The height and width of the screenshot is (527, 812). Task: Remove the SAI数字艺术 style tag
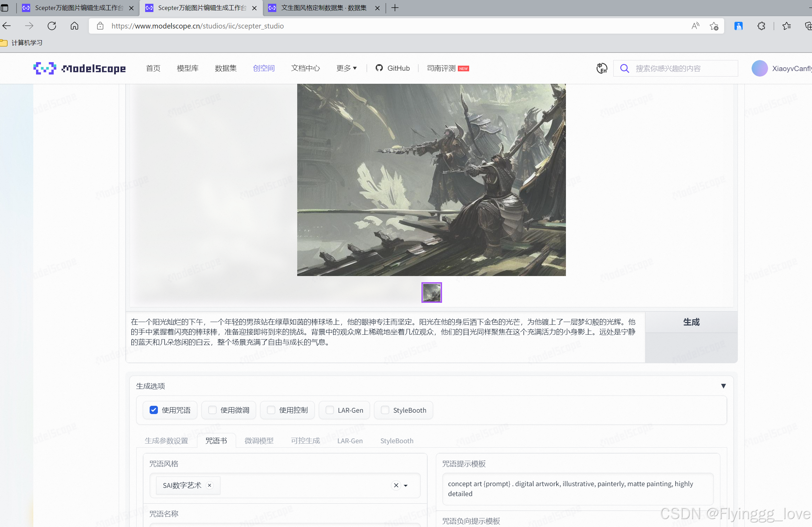(x=210, y=485)
